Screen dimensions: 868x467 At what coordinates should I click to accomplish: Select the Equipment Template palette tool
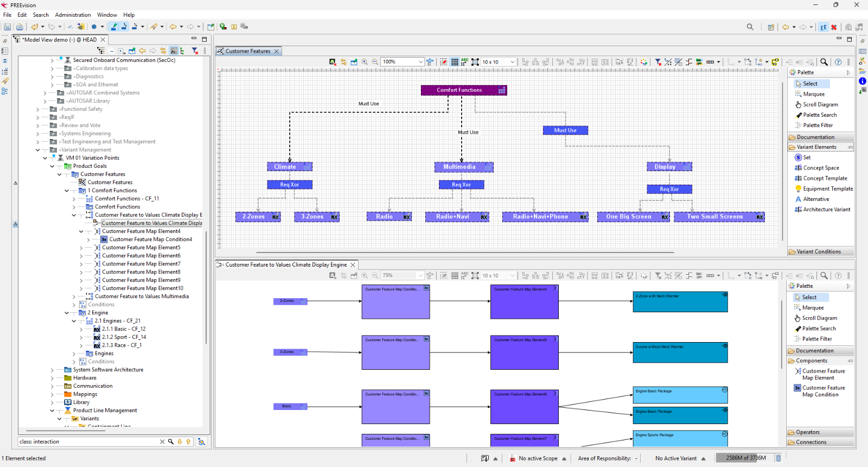(x=824, y=188)
